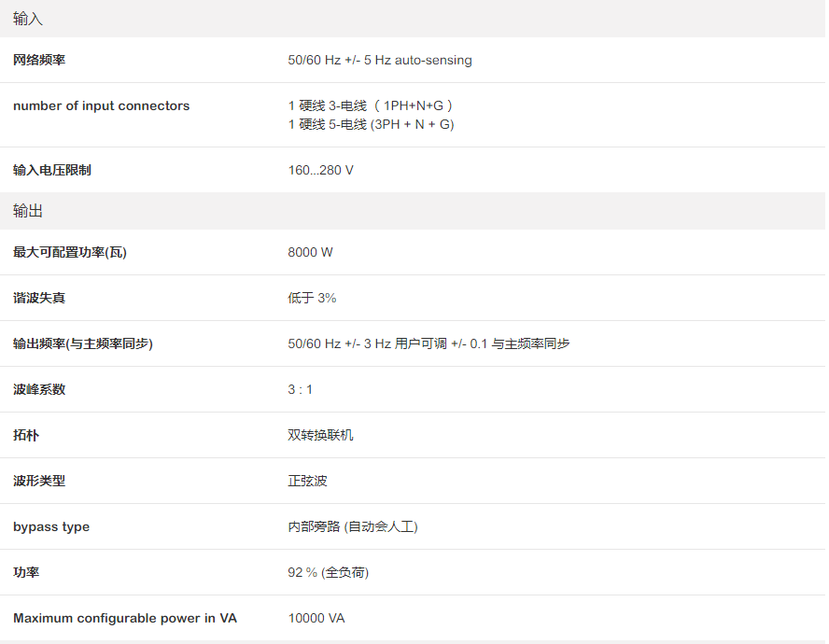Click the 50/60 Hz auto-sensing value
The height and width of the screenshot is (644, 829).
[x=380, y=61]
